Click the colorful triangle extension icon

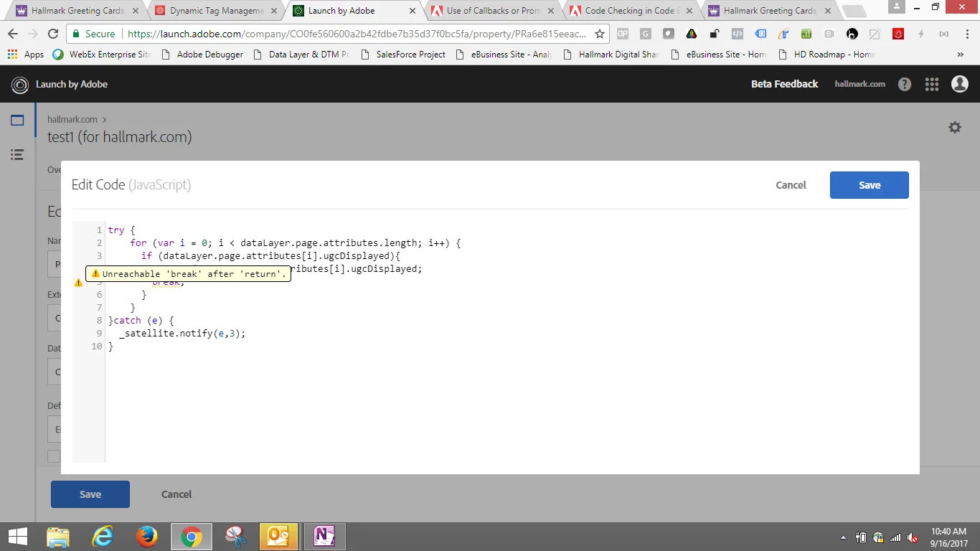point(692,34)
